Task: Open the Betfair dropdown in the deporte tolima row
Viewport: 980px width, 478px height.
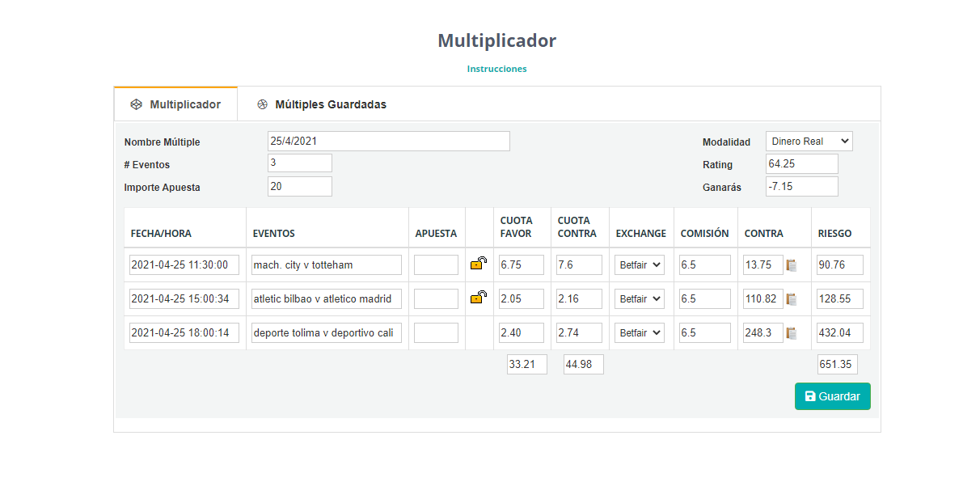Action: coord(640,332)
